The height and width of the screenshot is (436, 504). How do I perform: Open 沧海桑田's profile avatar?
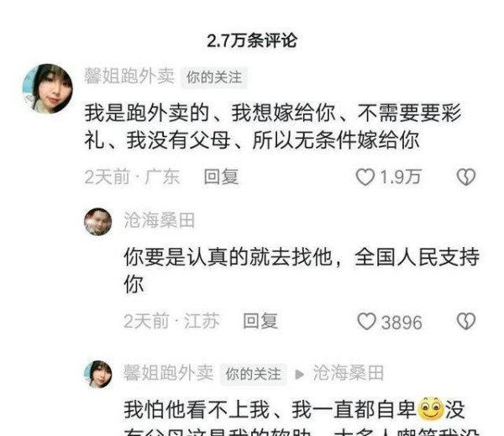coord(98,222)
